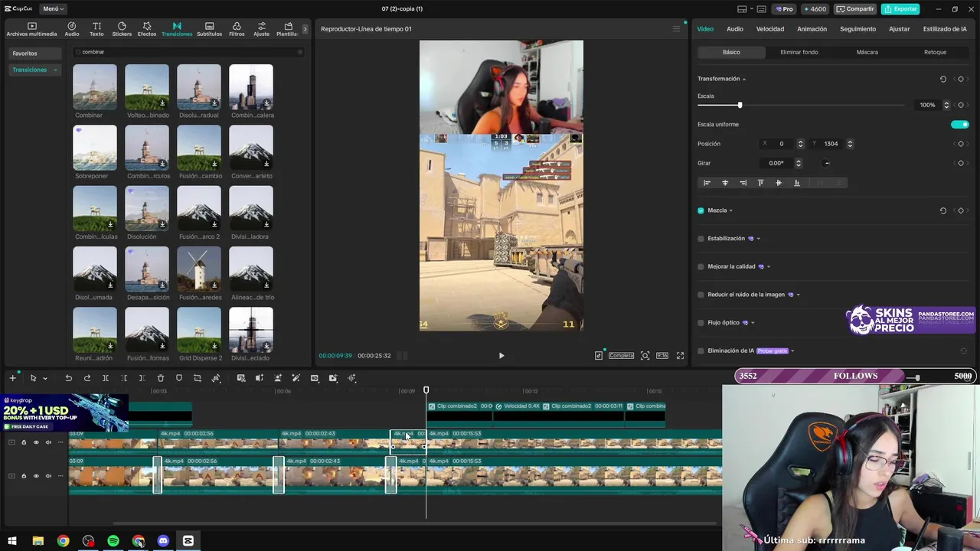The image size is (980, 551).
Task: Center the clip horizontally with the align icon
Action: coord(725,183)
